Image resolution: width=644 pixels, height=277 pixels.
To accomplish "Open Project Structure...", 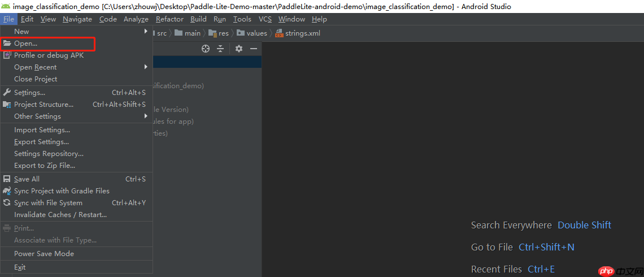I will point(76,105).
